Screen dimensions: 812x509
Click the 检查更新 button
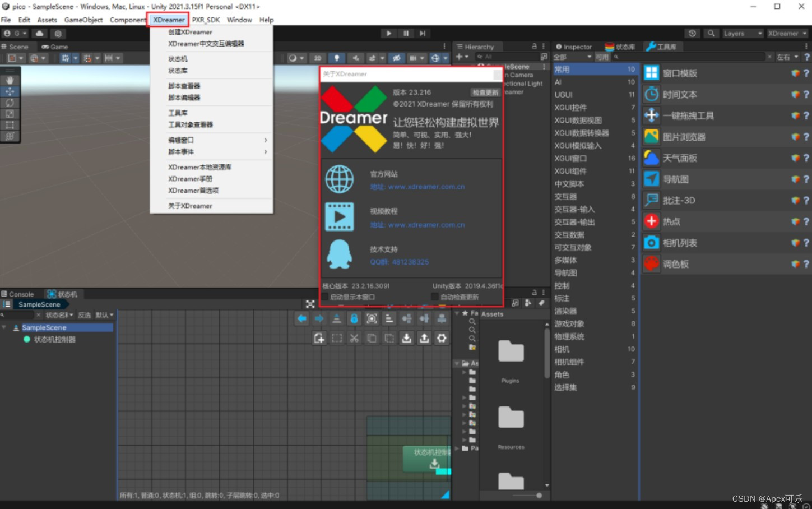[x=485, y=92]
